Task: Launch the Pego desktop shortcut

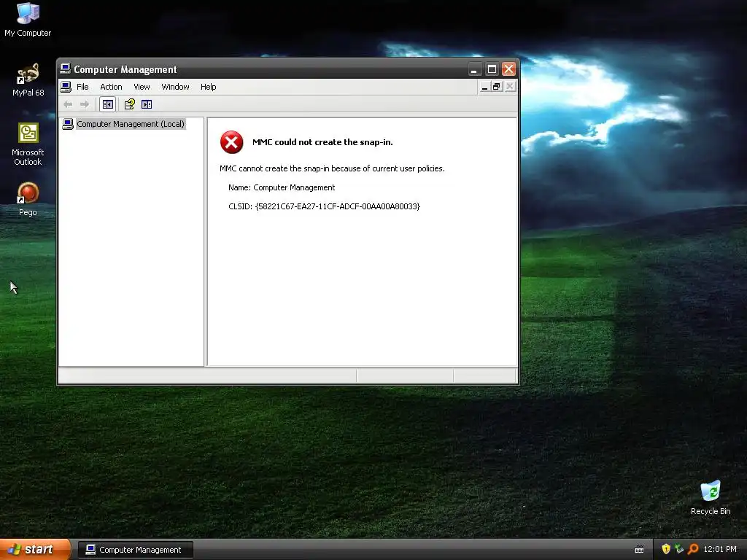Action: (x=28, y=199)
